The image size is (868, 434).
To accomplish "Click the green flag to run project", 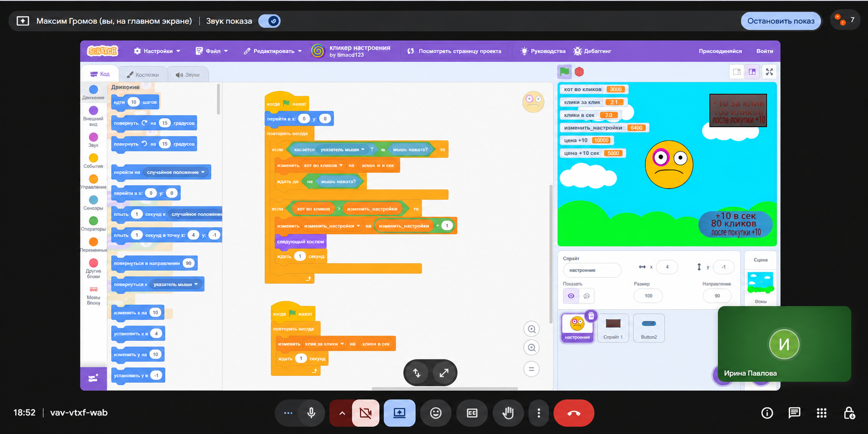I will pyautogui.click(x=564, y=72).
